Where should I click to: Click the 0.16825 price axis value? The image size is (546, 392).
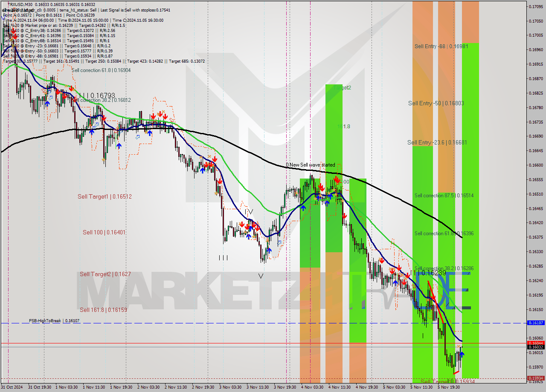[535, 93]
